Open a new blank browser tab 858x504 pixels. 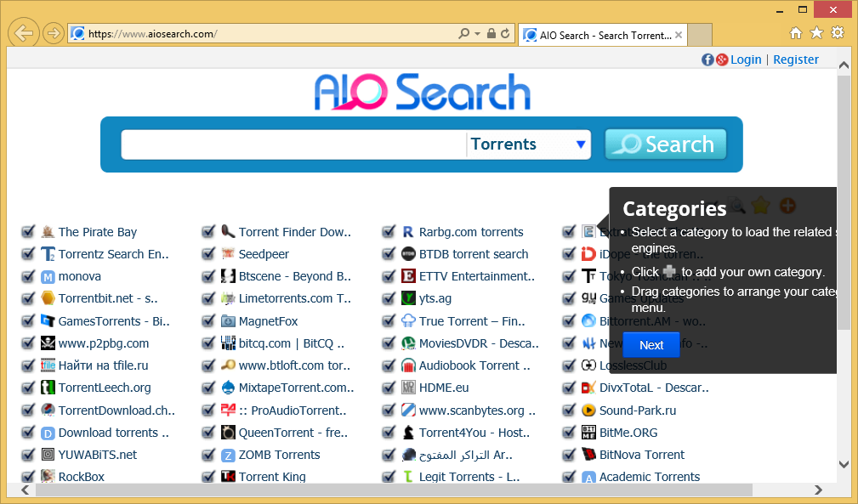[x=700, y=35]
